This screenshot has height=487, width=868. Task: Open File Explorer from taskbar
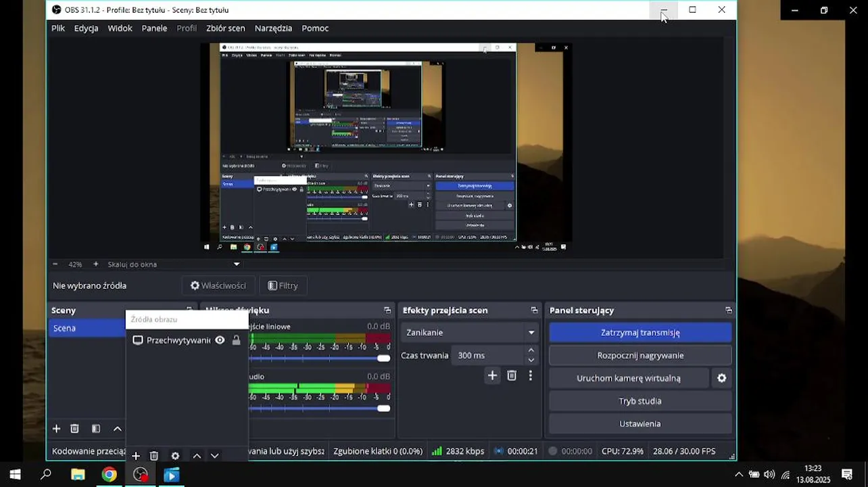tap(78, 475)
